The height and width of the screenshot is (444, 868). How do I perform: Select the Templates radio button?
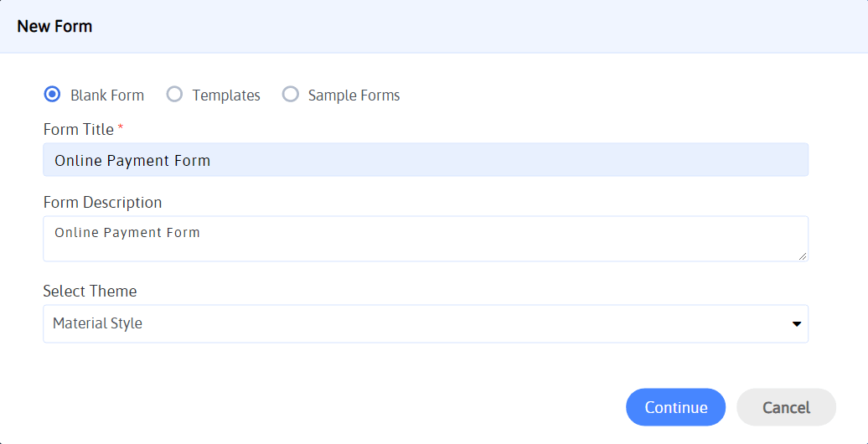coord(174,95)
